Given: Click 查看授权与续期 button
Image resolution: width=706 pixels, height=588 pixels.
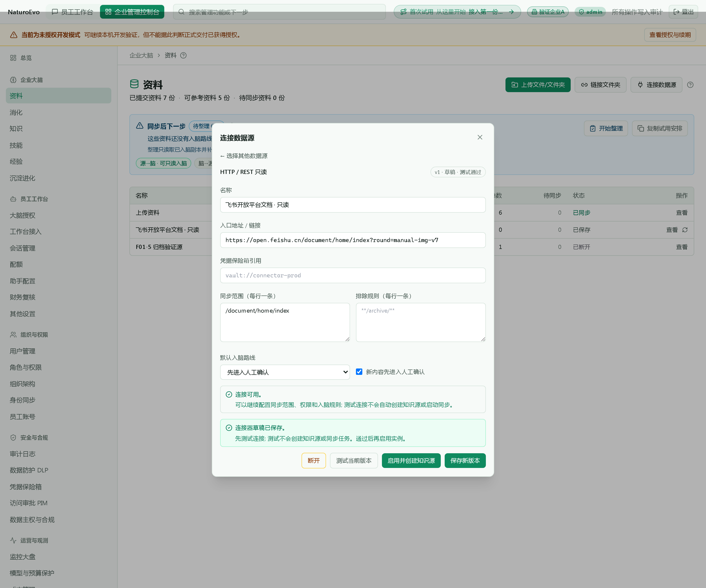Looking at the screenshot, I should tap(670, 35).
